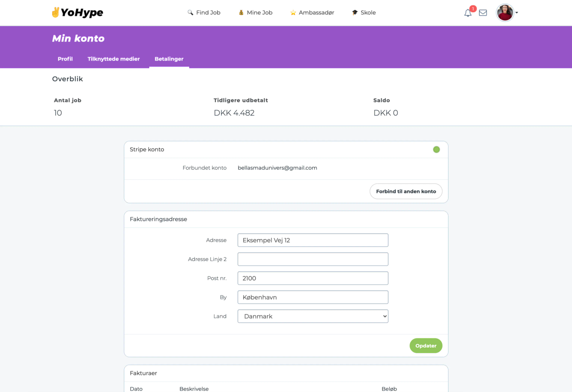
Task: Open the messages envelope icon
Action: 483,13
